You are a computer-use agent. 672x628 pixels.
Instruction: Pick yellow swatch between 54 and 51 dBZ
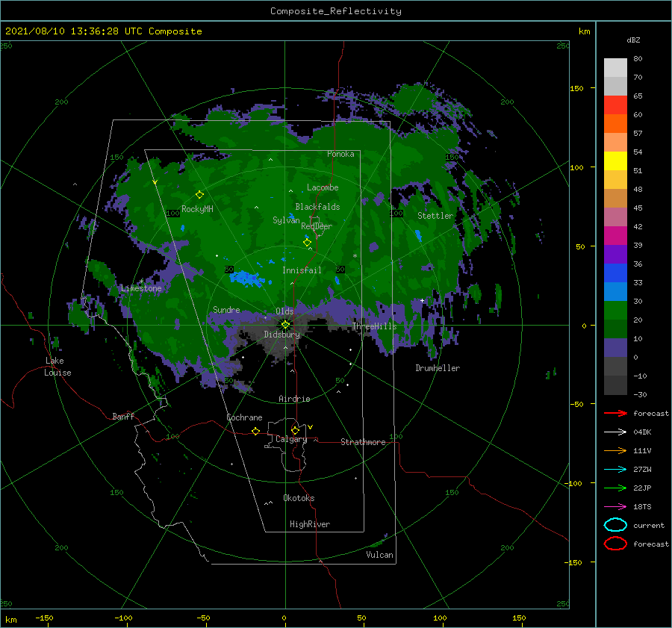coord(615,161)
